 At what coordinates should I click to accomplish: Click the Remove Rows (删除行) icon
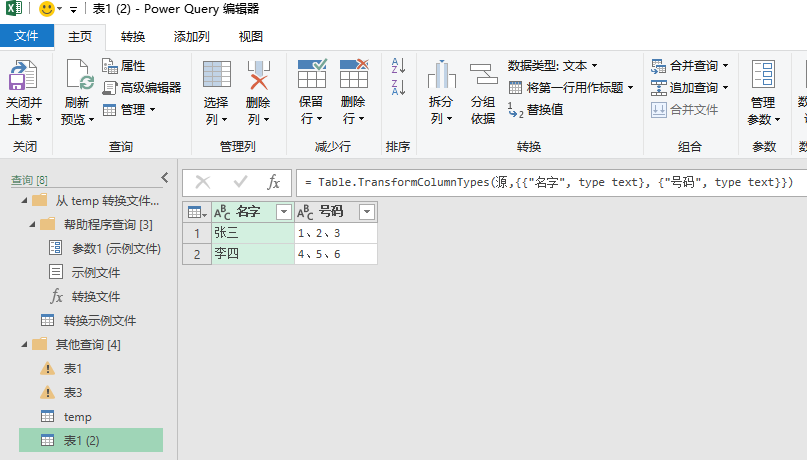(354, 74)
